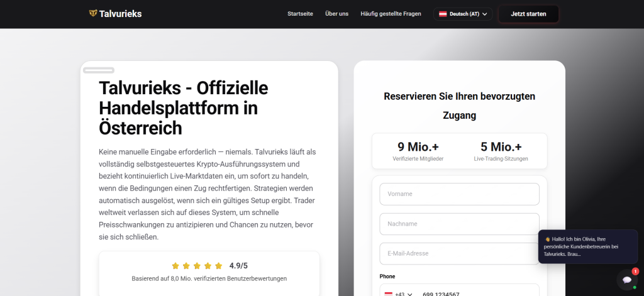Click the Austrian flag in language selector

click(x=443, y=14)
